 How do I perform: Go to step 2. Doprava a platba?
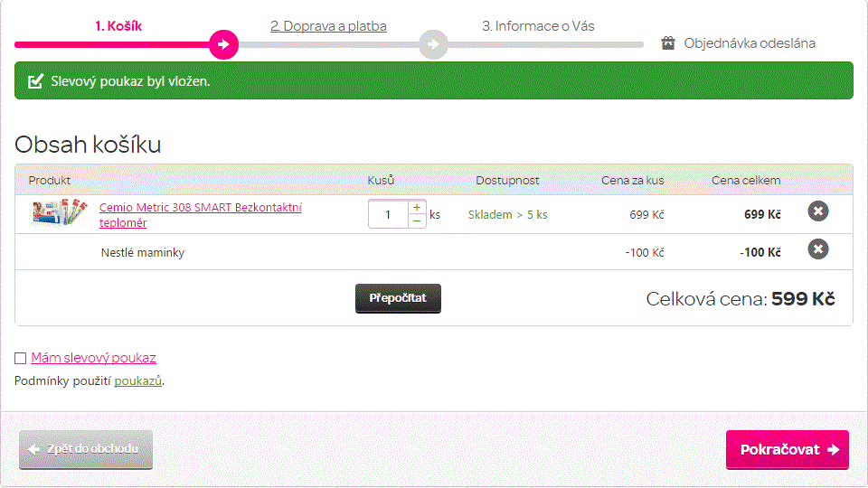click(328, 26)
